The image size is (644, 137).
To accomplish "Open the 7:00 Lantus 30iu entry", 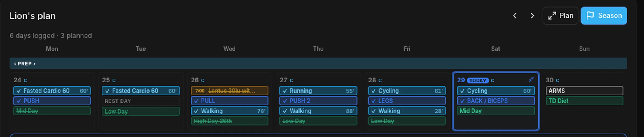I will click(229, 91).
